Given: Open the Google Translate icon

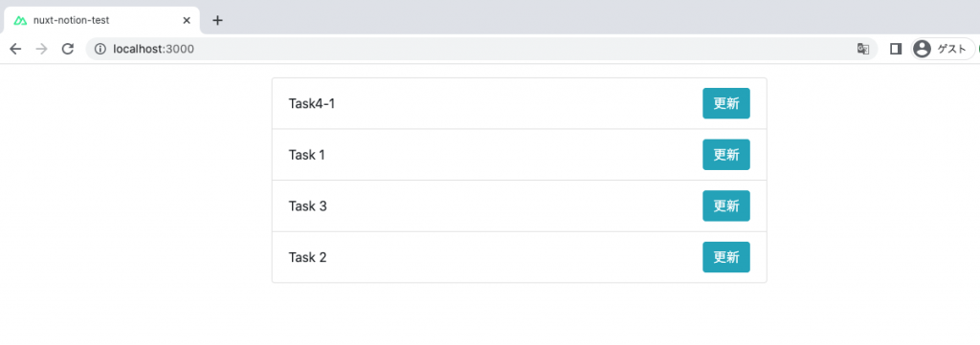Looking at the screenshot, I should (863, 50).
